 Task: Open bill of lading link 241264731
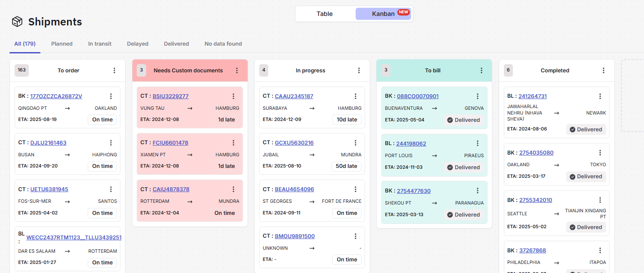click(533, 96)
